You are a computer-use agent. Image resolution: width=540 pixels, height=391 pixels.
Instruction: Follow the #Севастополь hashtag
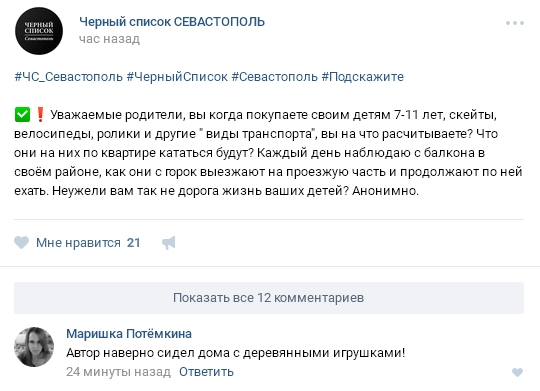coord(274,76)
